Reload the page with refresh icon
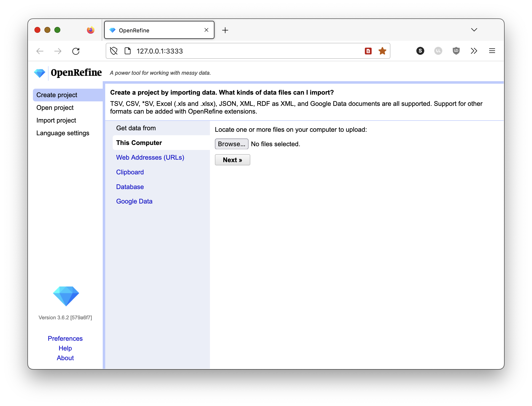 (76, 51)
